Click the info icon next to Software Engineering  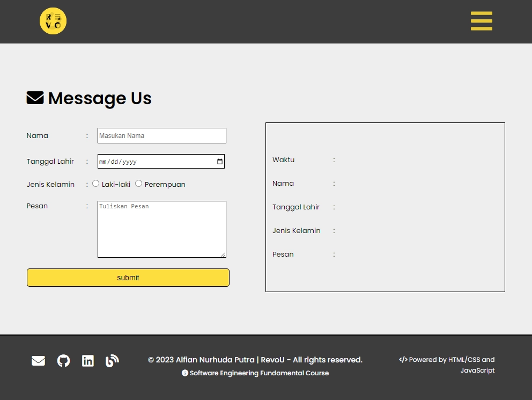coord(185,373)
